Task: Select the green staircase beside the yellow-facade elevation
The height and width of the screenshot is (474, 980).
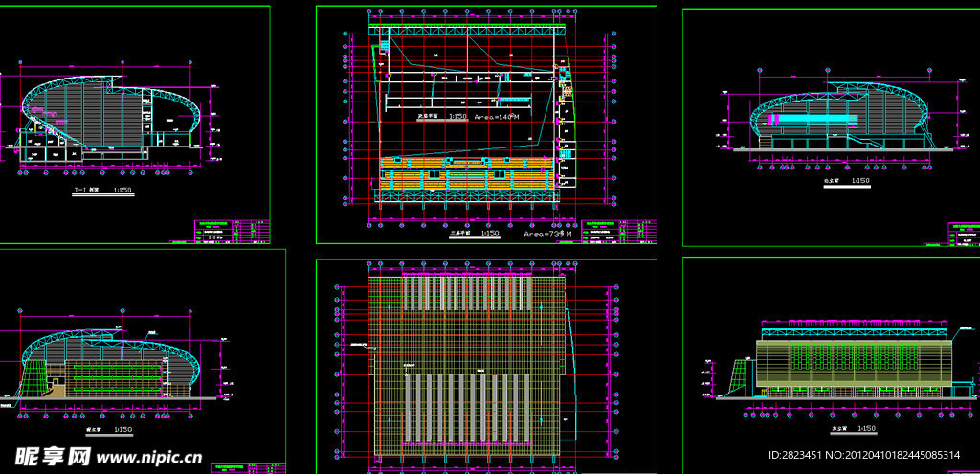Action: tap(739, 375)
